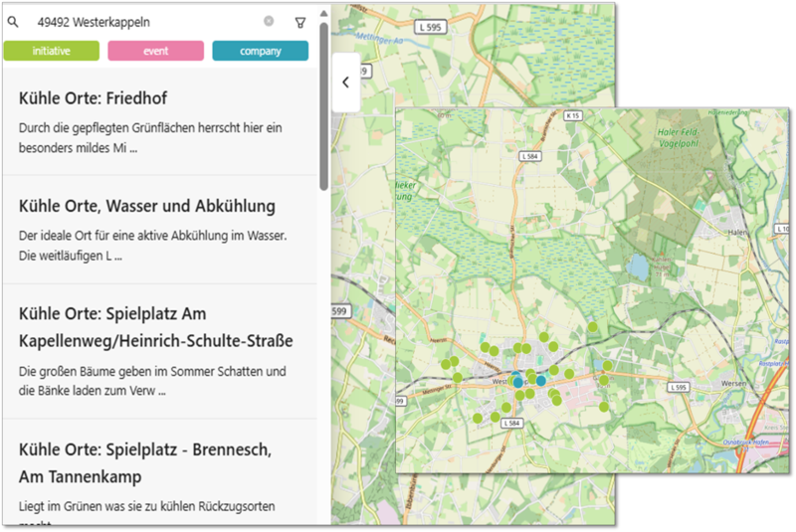Click the K 15 road label on map

(573, 115)
